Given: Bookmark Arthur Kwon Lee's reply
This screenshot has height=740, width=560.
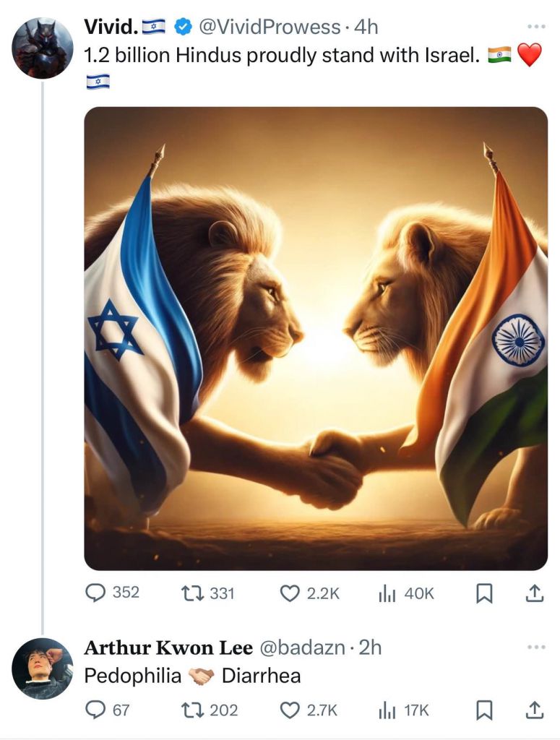Looking at the screenshot, I should coord(484,710).
